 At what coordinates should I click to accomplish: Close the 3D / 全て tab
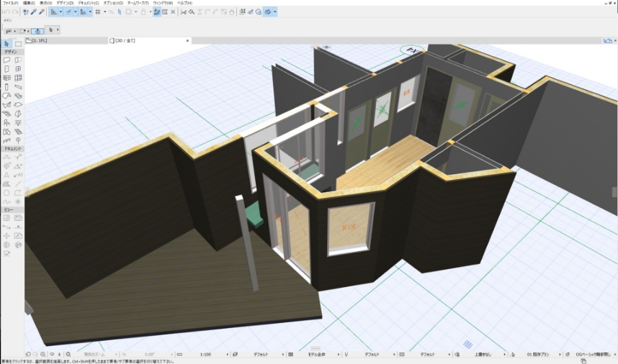(x=187, y=40)
